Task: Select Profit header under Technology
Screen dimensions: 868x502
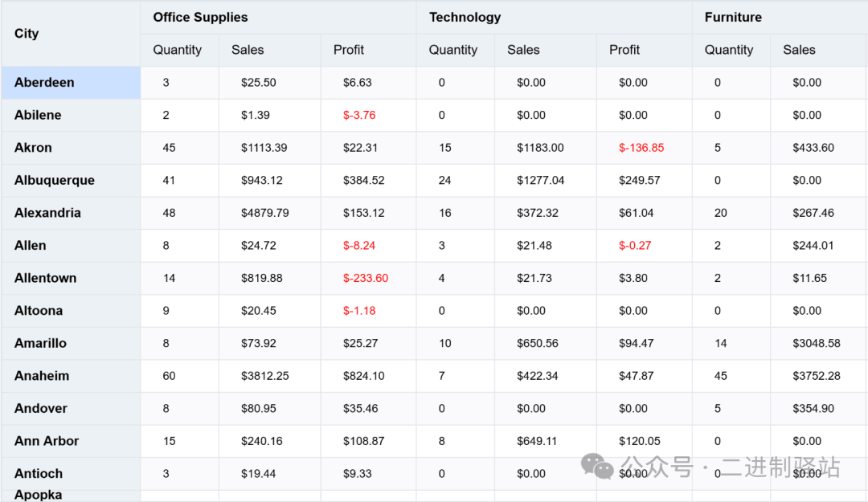Action: point(624,50)
